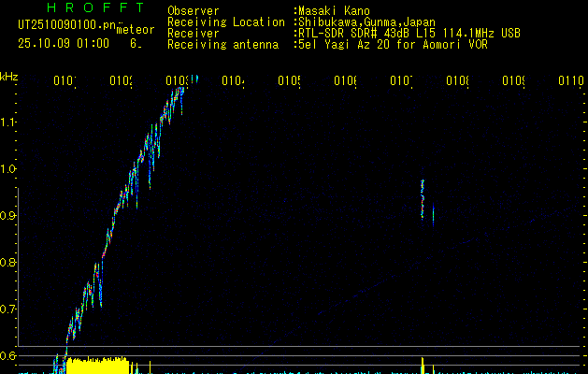
Task: Click the 'Receiver' field label
Action: point(194,34)
